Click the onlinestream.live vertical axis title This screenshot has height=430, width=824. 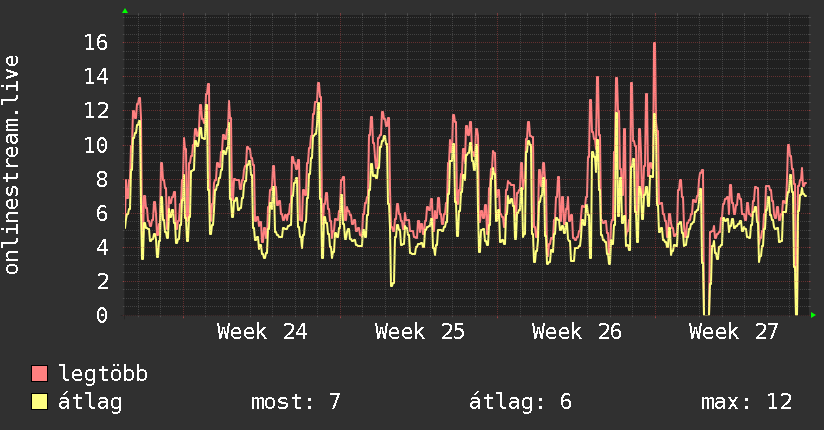[11, 165]
